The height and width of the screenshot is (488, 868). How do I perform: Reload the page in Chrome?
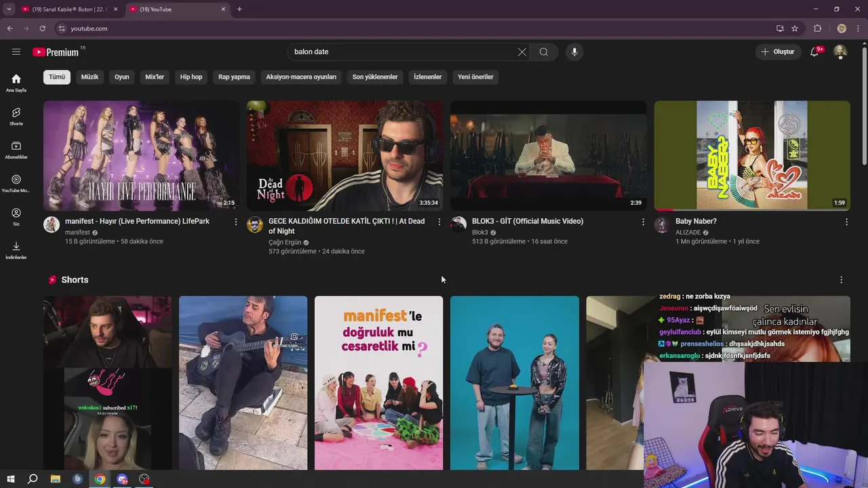42,28
